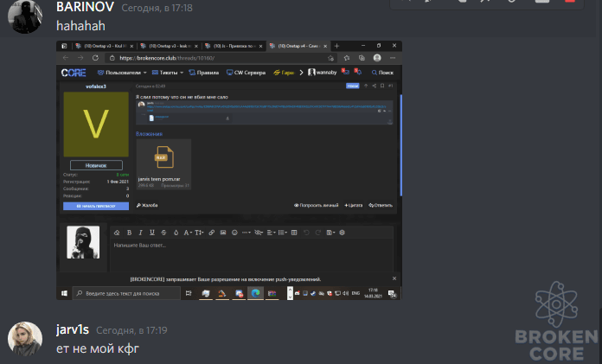Open the forum bell notifications icon
The width and height of the screenshot is (602, 364).
[x=358, y=72]
